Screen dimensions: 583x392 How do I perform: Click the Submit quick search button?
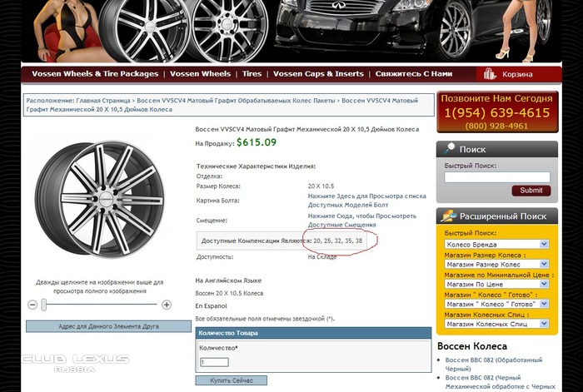coord(531,190)
